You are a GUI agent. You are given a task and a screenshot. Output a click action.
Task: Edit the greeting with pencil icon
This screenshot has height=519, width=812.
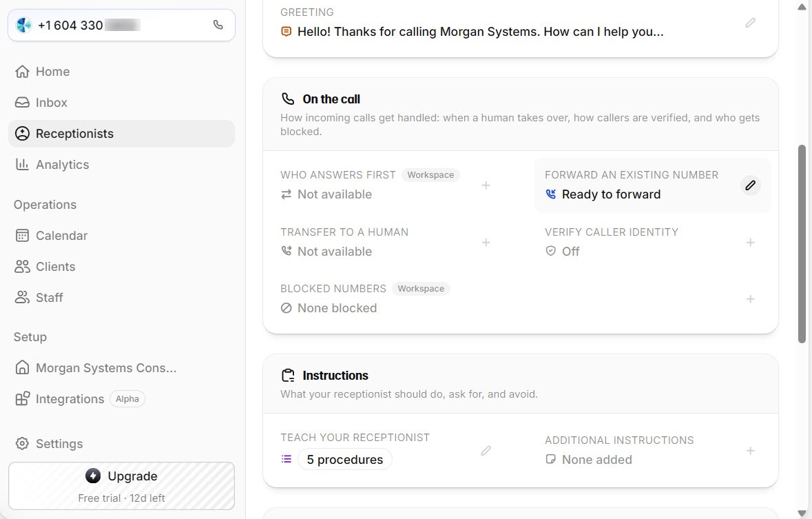point(751,23)
